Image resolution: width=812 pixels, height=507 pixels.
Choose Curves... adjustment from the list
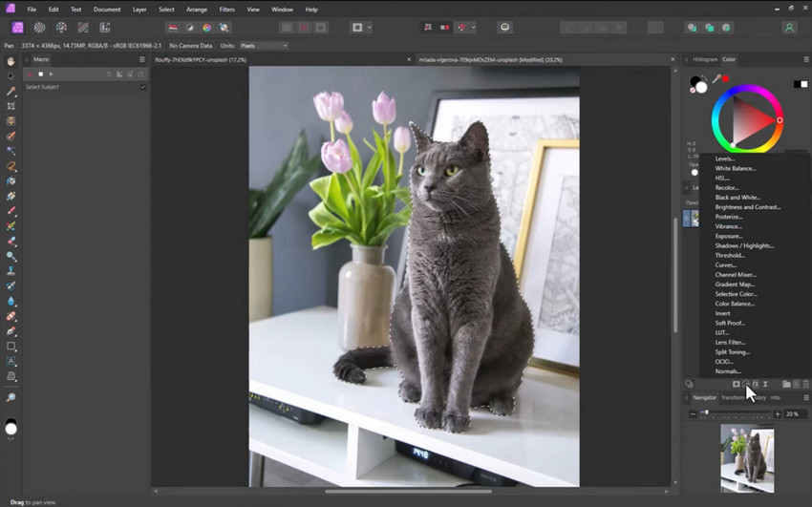coord(725,264)
